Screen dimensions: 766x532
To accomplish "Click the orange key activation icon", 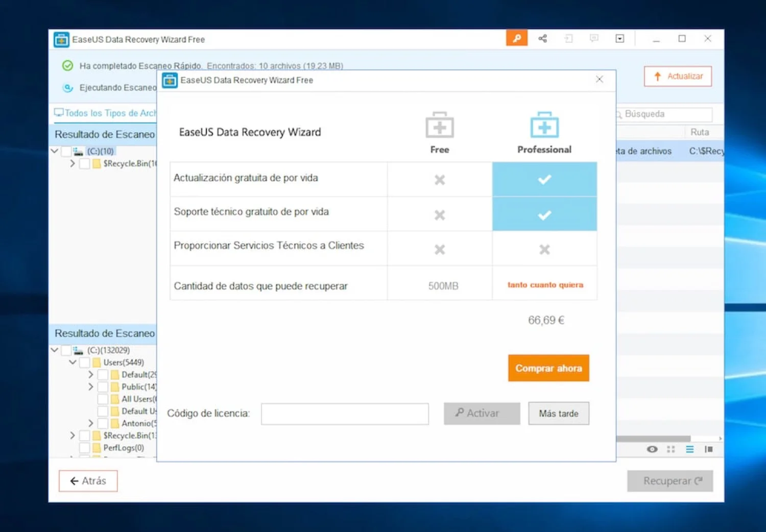I will (x=516, y=38).
